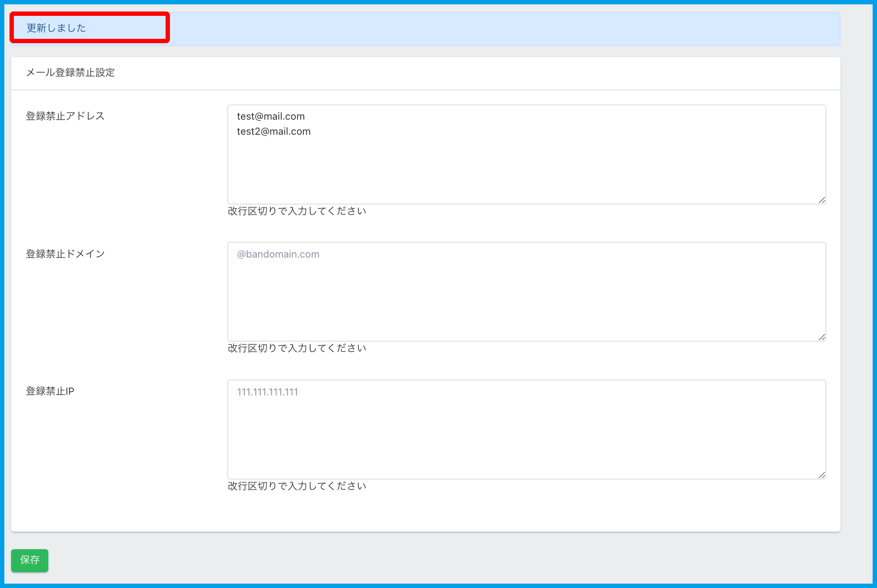Click the 111.111.111.111 placeholder text

click(x=267, y=392)
